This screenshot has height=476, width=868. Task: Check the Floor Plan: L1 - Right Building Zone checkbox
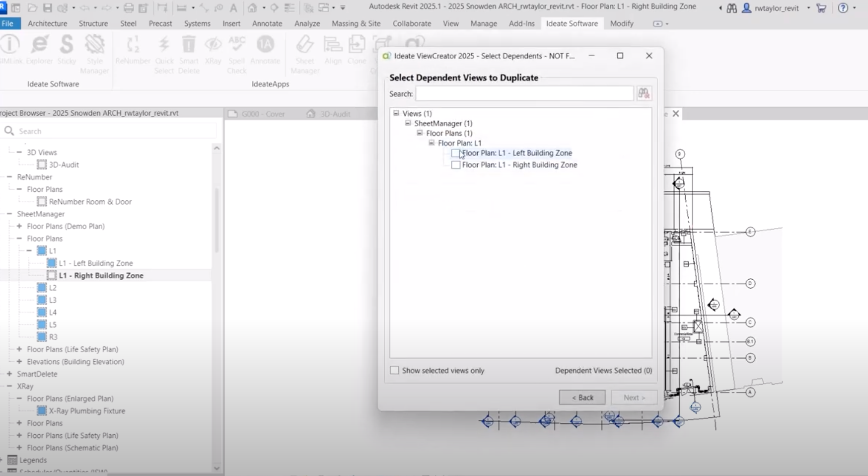point(455,164)
